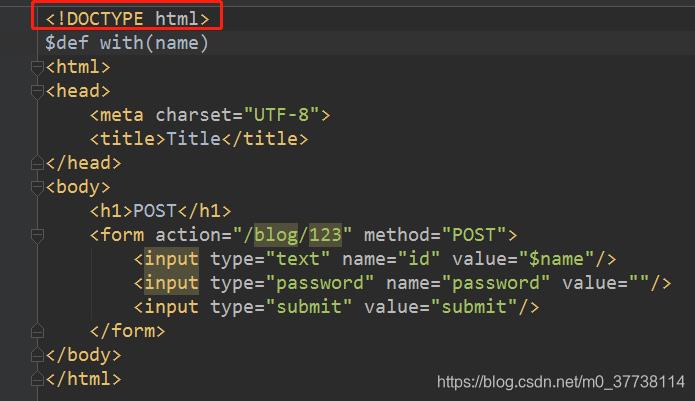Click the type="text" attribute
The height and width of the screenshot is (401, 695).
[270, 259]
